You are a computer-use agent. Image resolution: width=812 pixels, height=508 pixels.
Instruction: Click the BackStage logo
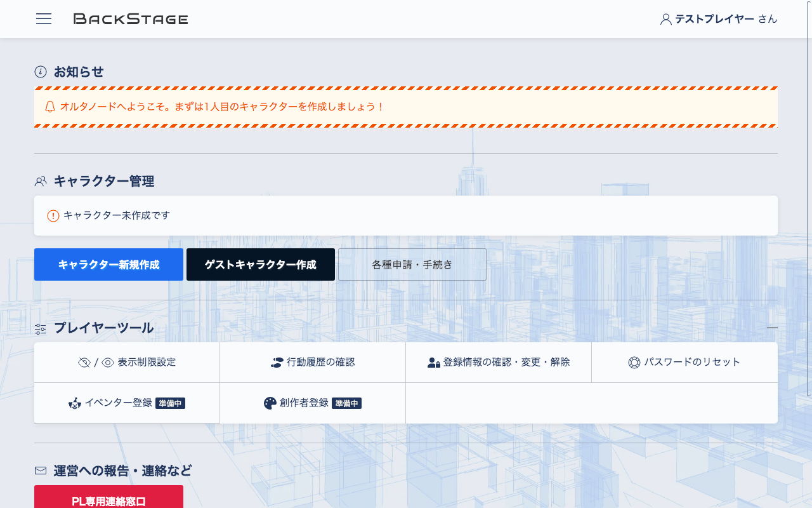point(131,19)
